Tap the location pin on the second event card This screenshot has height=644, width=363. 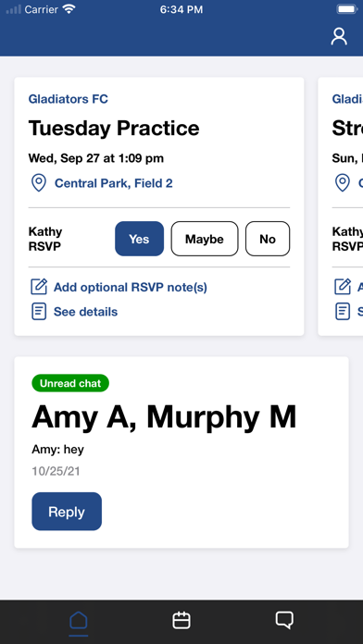pyautogui.click(x=343, y=183)
